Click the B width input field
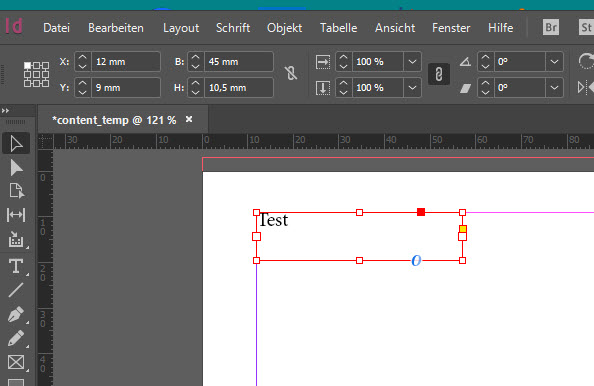594x386 pixels. [x=239, y=61]
